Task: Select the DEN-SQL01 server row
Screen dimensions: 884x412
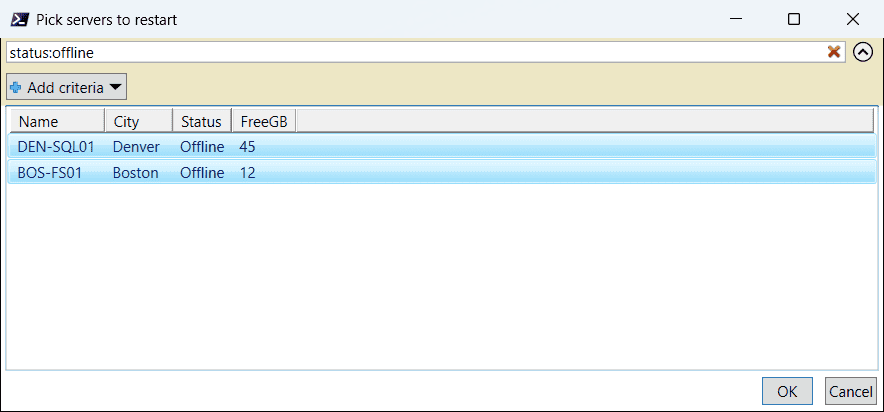Action: (x=442, y=147)
